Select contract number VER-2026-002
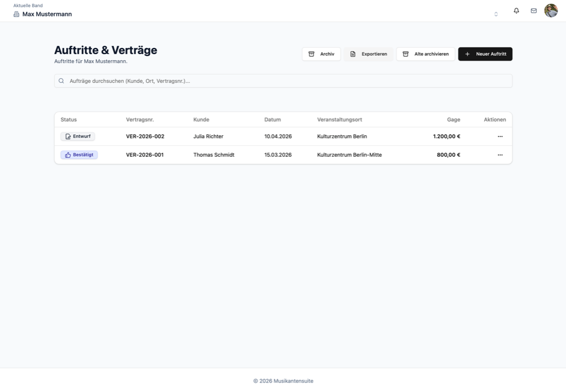 [x=145, y=136]
